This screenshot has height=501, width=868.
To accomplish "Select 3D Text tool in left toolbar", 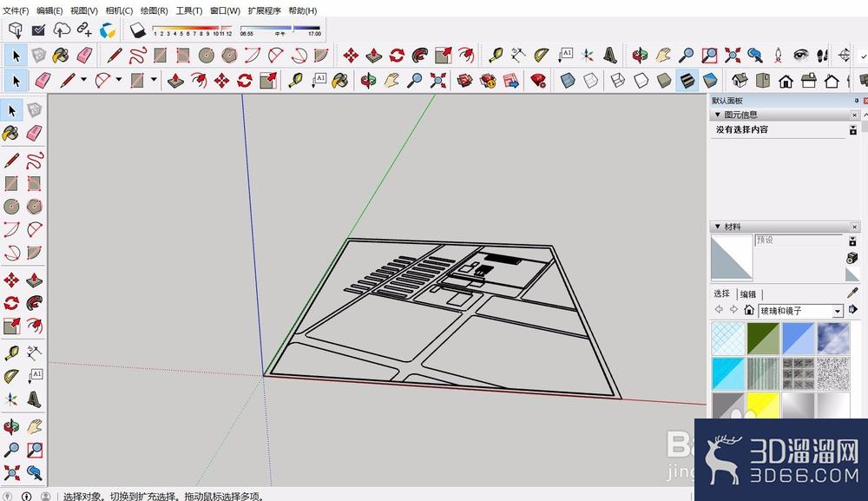I will click(35, 399).
